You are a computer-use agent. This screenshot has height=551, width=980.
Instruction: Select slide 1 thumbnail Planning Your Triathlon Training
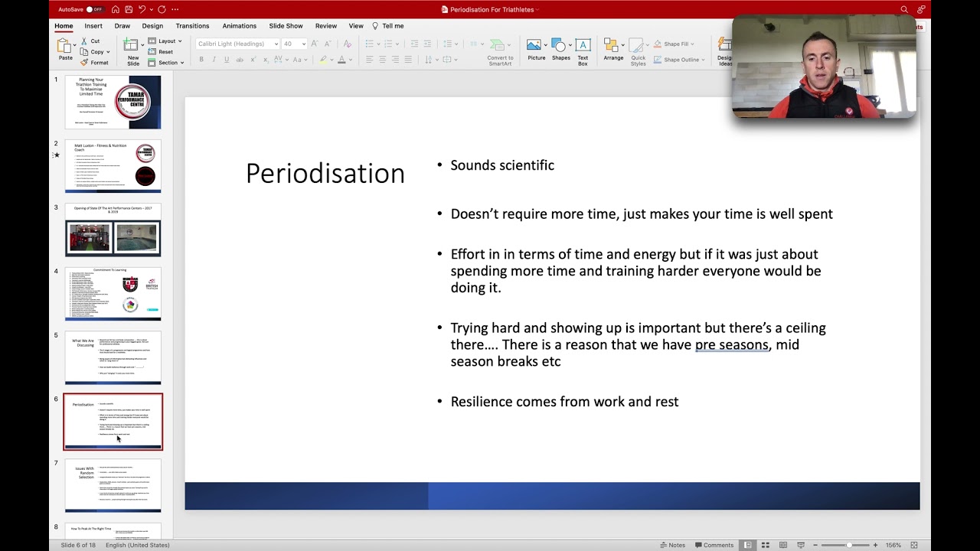pyautogui.click(x=113, y=102)
